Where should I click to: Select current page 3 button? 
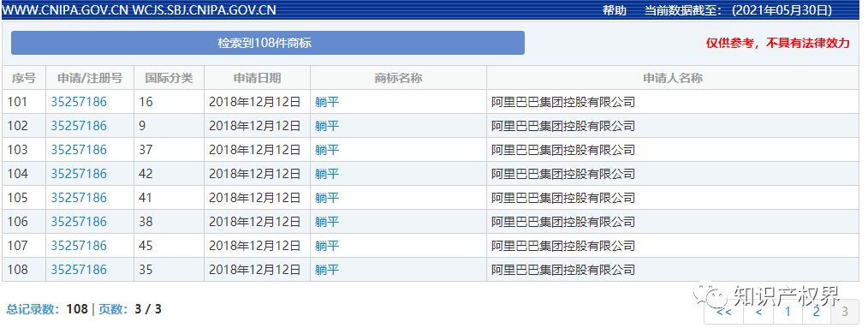844,312
